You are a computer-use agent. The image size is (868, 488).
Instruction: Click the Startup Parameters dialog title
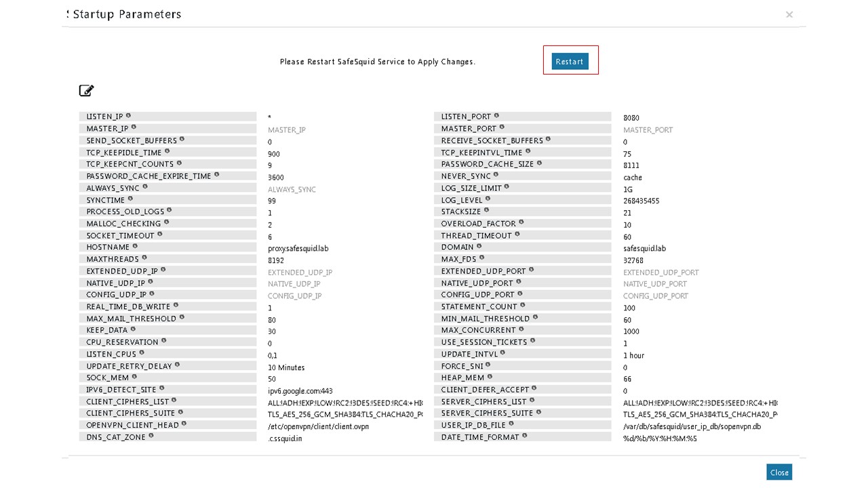127,14
